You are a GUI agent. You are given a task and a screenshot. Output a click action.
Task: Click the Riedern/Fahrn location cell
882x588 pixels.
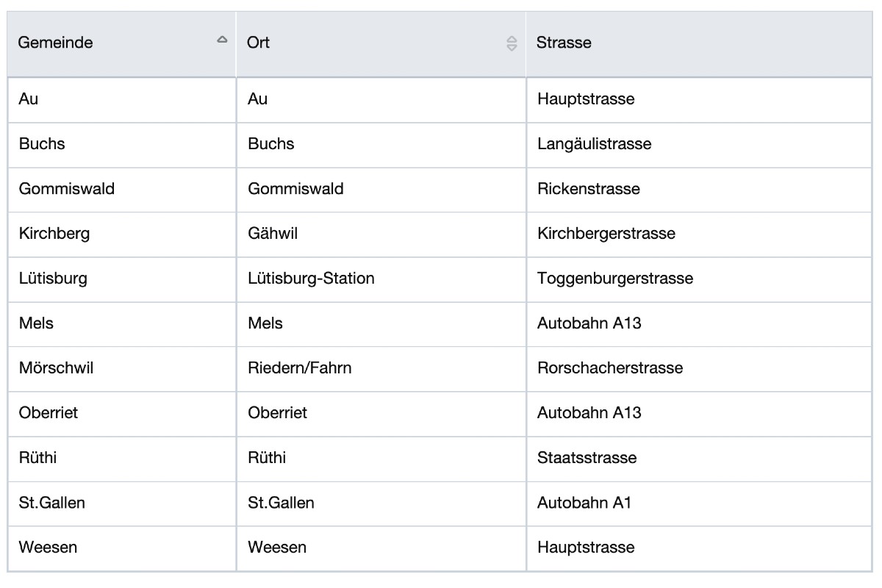point(299,367)
